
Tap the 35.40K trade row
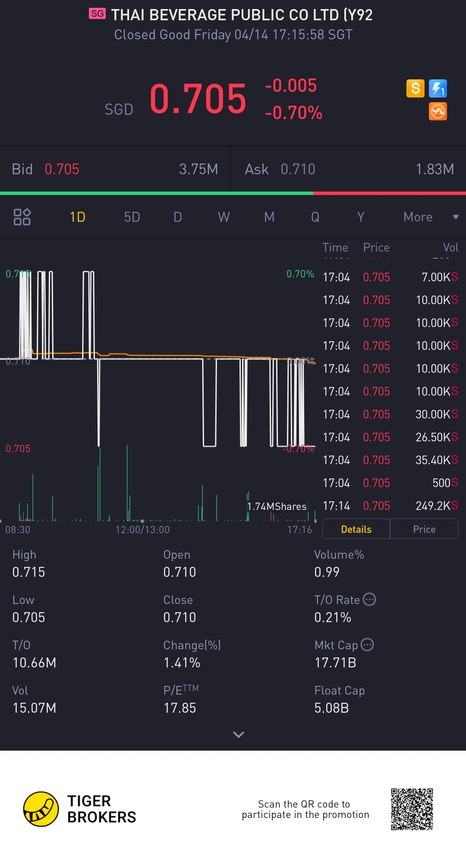click(390, 460)
